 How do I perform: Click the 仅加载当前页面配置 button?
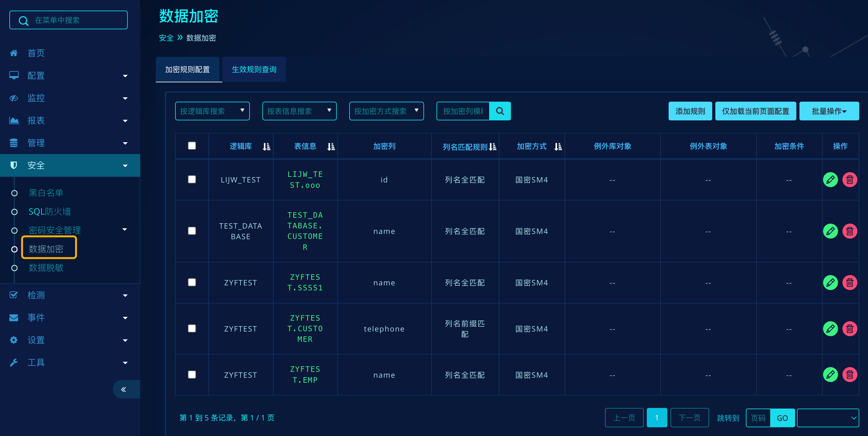click(755, 111)
